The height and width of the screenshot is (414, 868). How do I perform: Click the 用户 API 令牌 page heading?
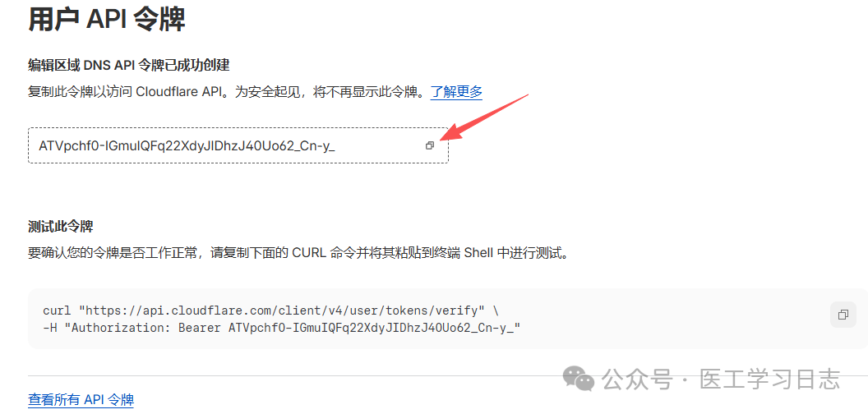click(x=106, y=21)
